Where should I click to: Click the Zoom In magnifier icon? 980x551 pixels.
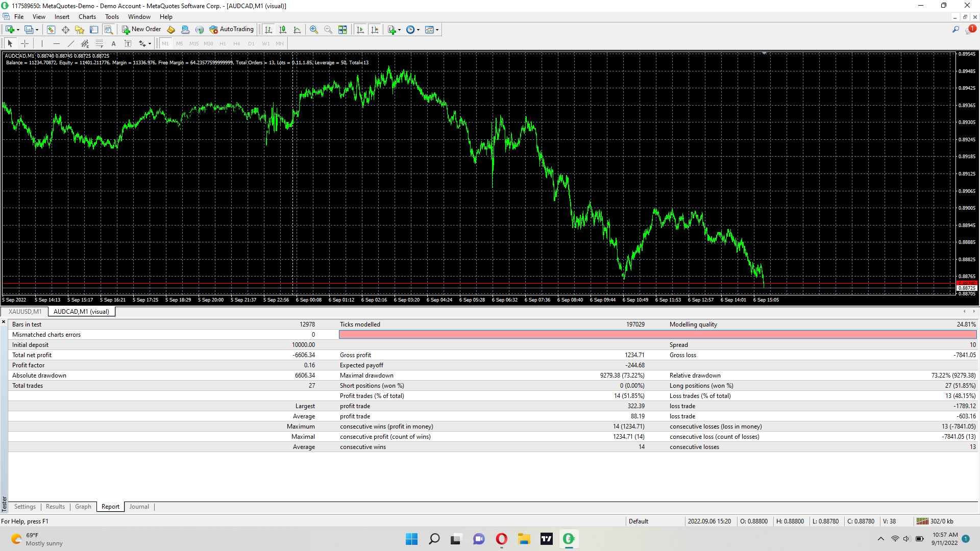pyautogui.click(x=314, y=30)
